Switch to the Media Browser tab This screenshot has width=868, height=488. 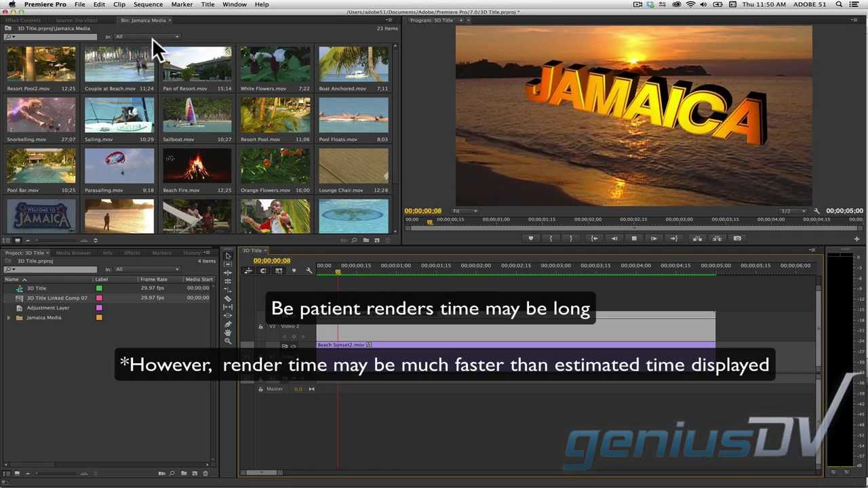[x=73, y=253]
